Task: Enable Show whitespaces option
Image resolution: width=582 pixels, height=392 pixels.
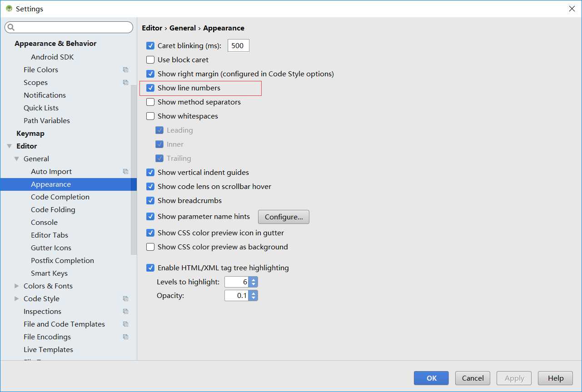Action: click(150, 116)
